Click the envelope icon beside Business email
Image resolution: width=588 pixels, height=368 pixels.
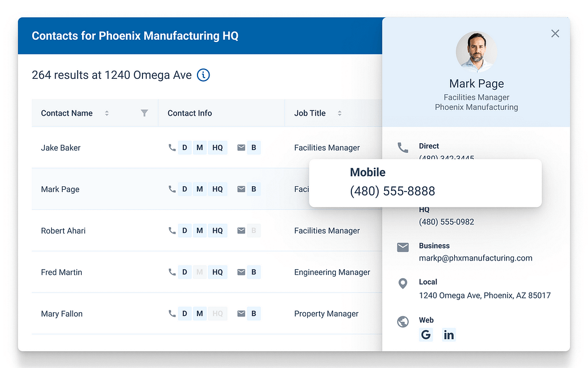pos(403,247)
